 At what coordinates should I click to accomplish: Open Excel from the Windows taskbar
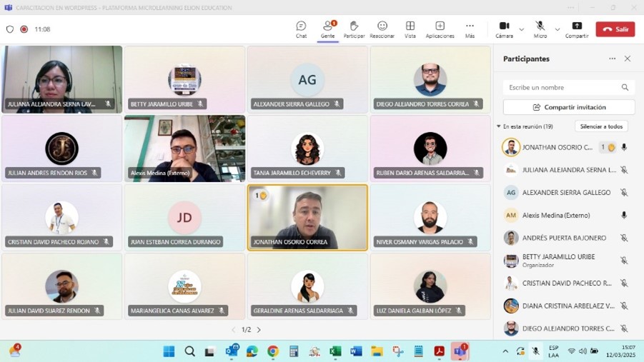pyautogui.click(x=335, y=351)
